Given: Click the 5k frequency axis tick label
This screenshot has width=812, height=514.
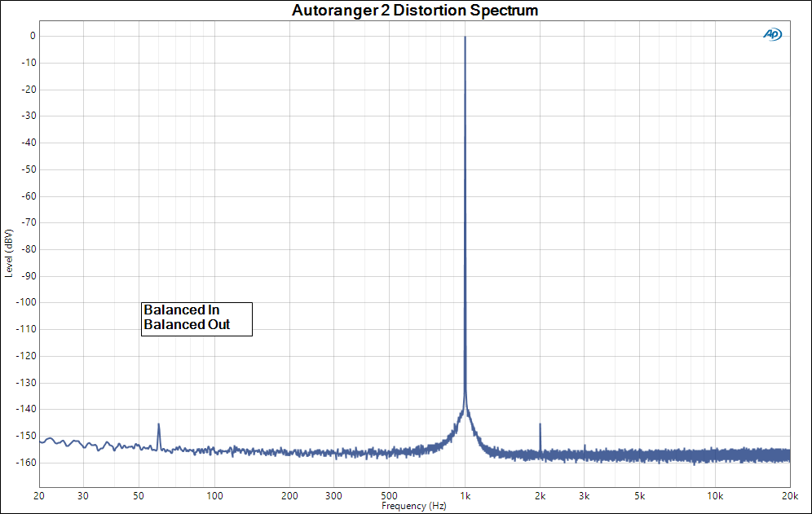Looking at the screenshot, I should (x=639, y=496).
